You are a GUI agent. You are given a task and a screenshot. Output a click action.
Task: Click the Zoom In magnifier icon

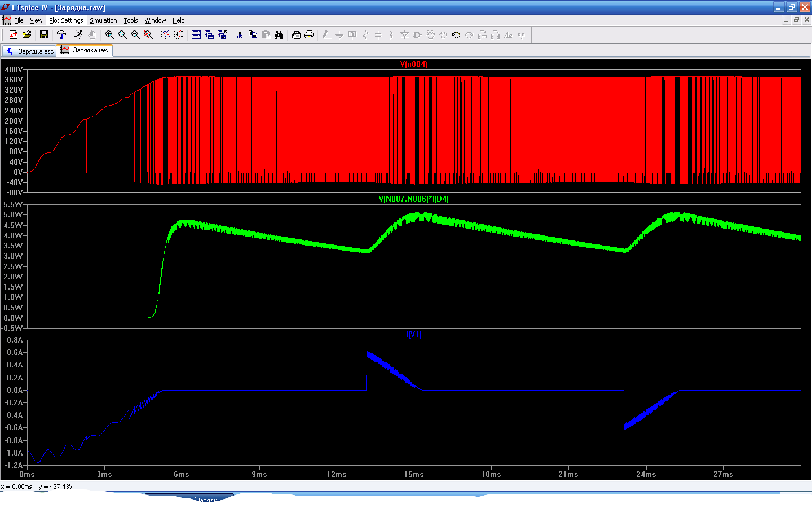point(109,35)
